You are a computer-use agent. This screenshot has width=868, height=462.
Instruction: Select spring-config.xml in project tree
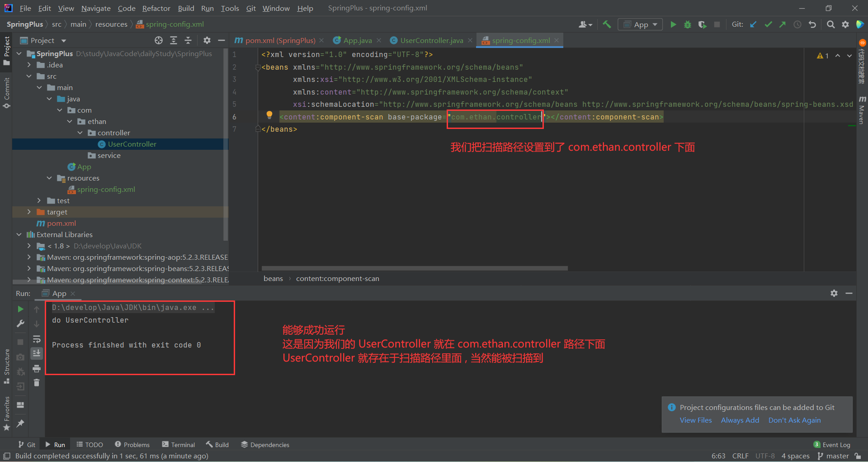click(x=106, y=189)
